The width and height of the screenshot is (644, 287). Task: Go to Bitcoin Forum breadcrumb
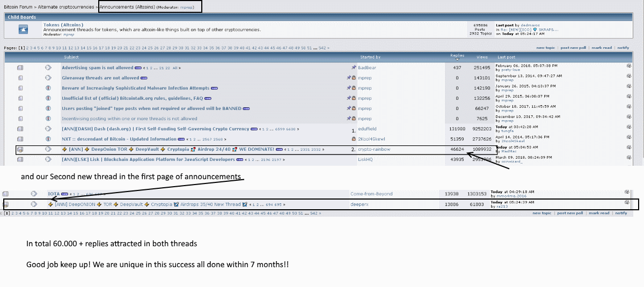pos(18,6)
